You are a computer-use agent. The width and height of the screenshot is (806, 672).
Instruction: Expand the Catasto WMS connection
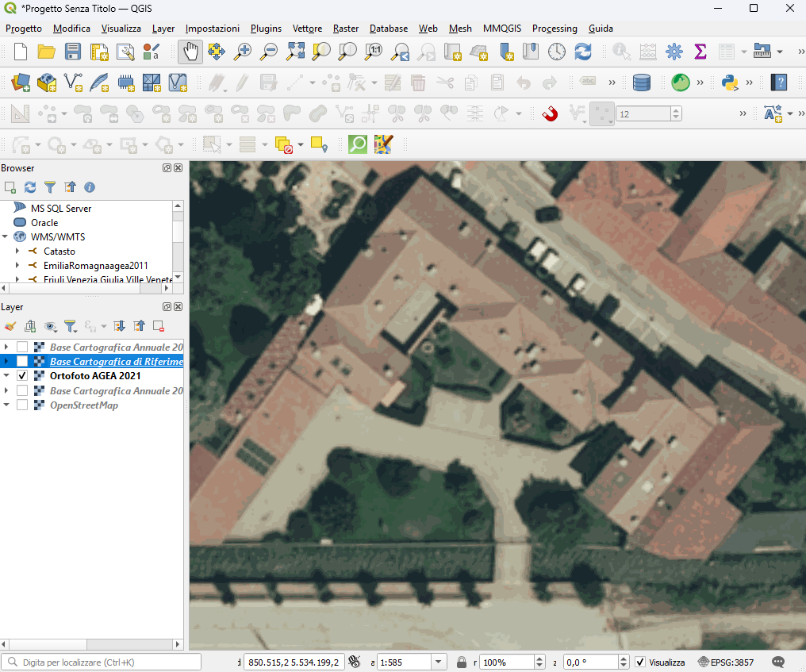click(17, 252)
